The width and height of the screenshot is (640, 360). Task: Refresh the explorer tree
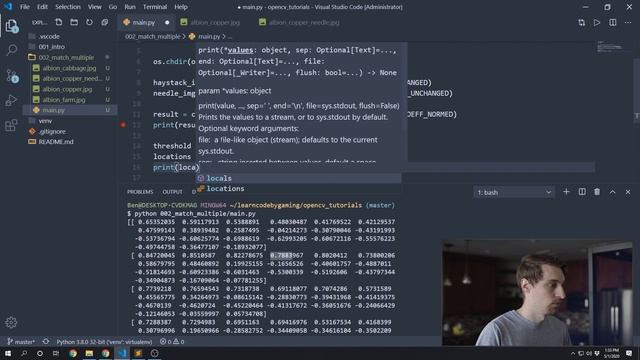tap(89, 22)
